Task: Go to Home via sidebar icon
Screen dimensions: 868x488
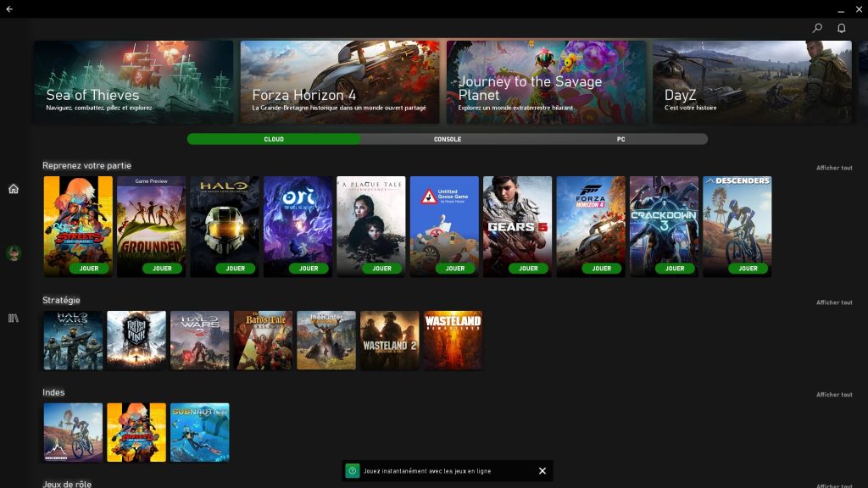Action: click(x=14, y=189)
